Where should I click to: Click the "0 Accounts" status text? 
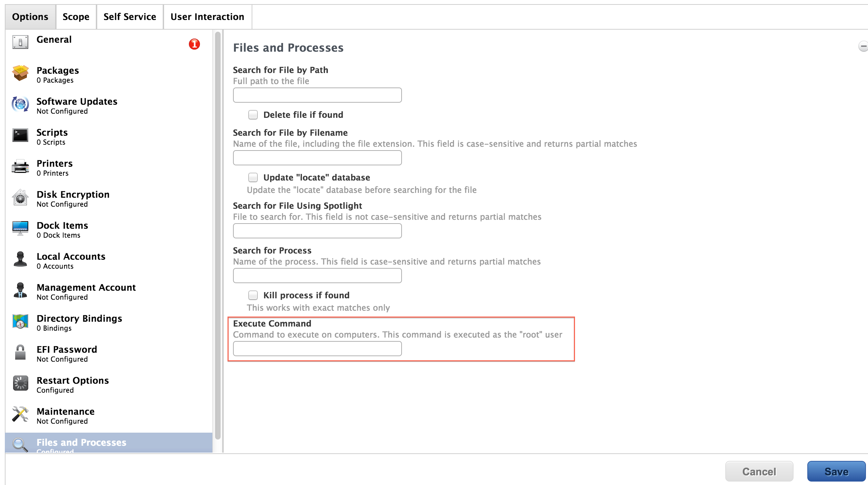pyautogui.click(x=55, y=266)
